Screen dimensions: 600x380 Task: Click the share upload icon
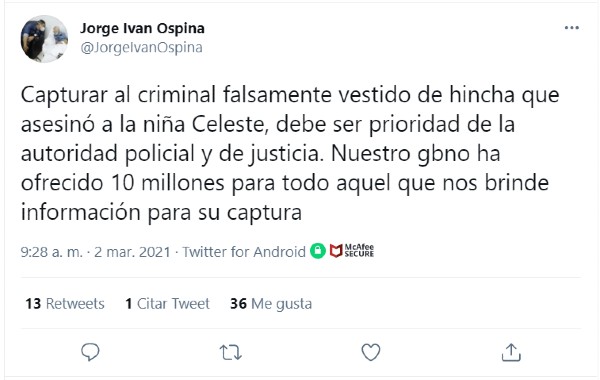click(511, 352)
